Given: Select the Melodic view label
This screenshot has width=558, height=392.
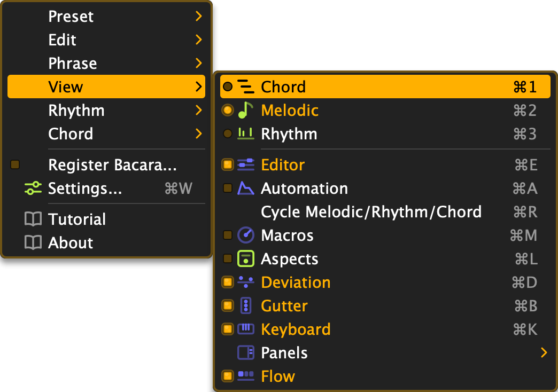Looking at the screenshot, I should tap(290, 110).
